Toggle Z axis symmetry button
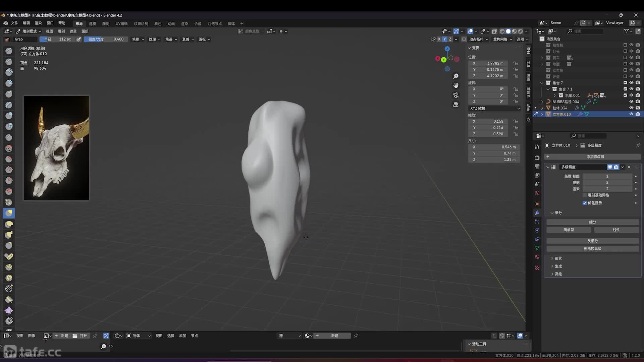This screenshot has width=644, height=362. coord(450,39)
